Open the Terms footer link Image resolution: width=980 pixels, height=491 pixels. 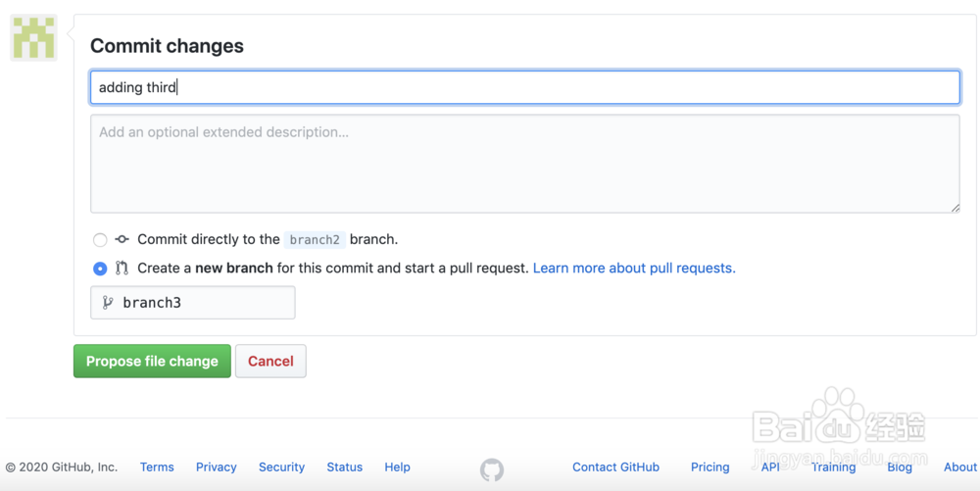click(x=157, y=467)
